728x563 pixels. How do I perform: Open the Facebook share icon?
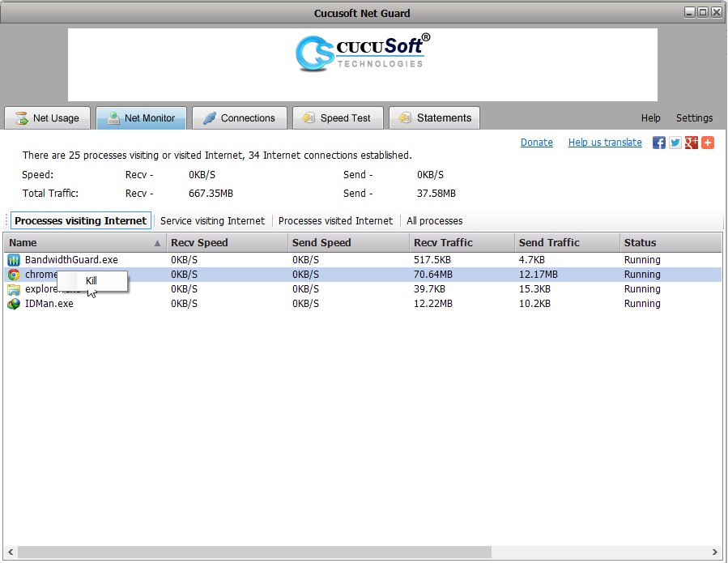pyautogui.click(x=658, y=142)
